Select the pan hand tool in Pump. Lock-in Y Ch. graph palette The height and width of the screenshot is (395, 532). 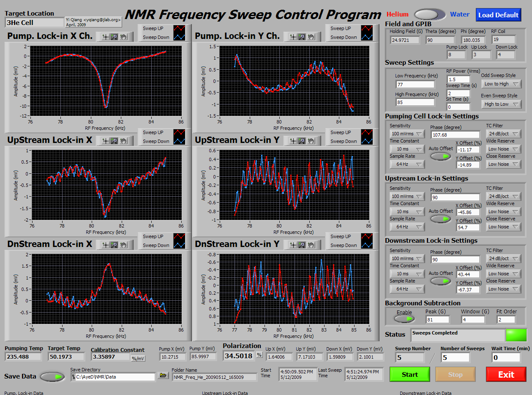click(311, 37)
